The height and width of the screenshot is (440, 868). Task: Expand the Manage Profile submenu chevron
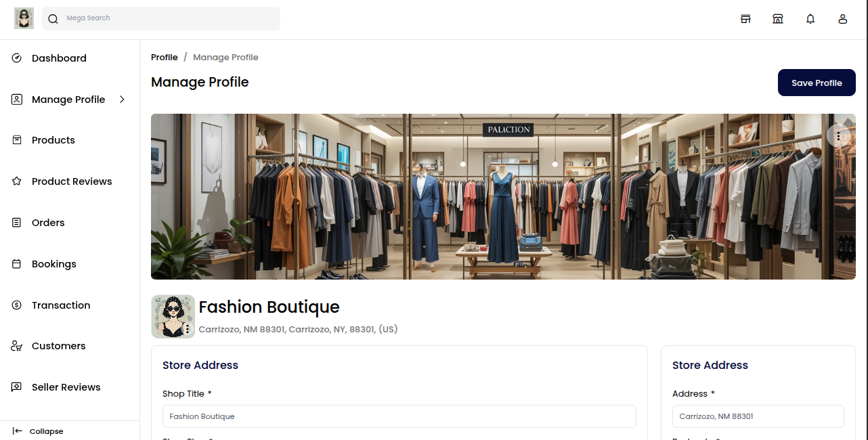click(122, 100)
